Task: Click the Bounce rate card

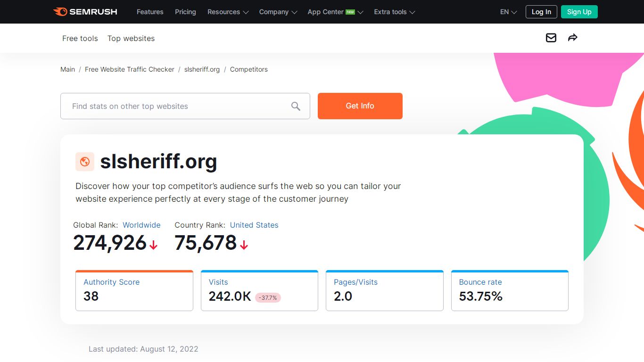Action: [510, 290]
